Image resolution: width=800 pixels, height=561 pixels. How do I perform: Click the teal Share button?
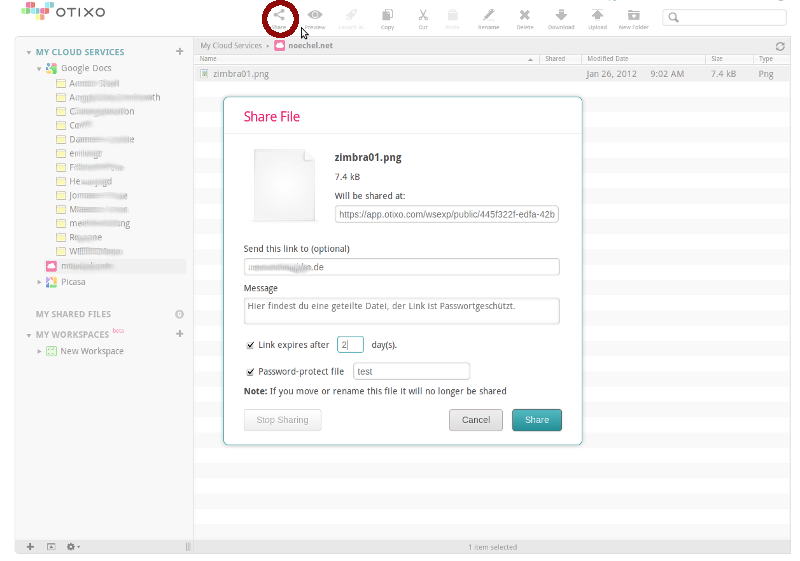pyautogui.click(x=536, y=420)
